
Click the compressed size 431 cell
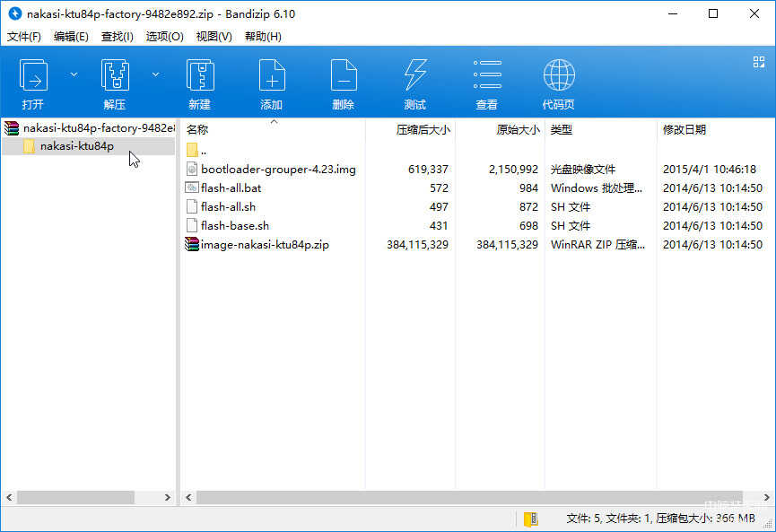coord(439,226)
